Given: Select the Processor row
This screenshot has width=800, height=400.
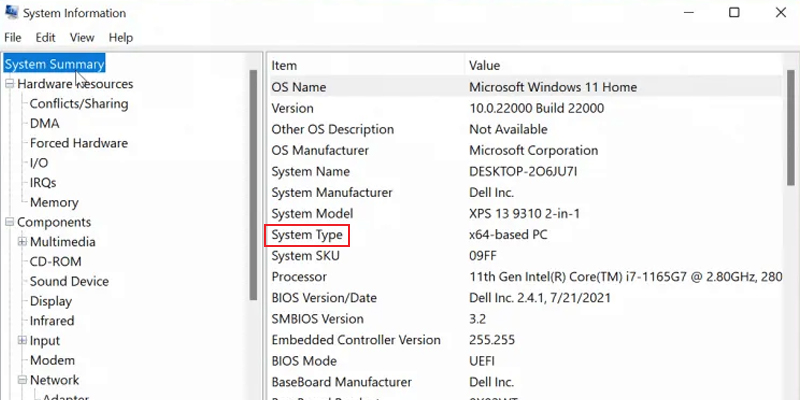Looking at the screenshot, I should [x=525, y=277].
